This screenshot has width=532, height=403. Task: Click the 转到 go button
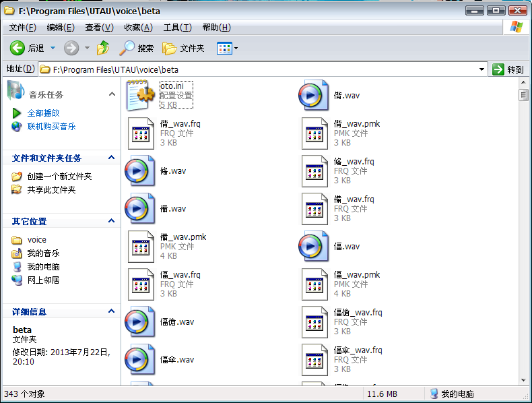click(x=508, y=69)
